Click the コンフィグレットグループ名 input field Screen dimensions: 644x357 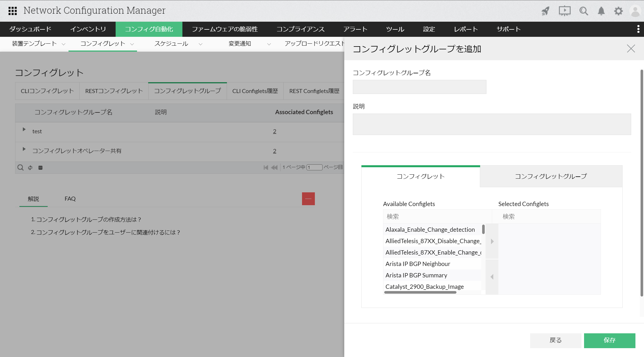pos(419,87)
